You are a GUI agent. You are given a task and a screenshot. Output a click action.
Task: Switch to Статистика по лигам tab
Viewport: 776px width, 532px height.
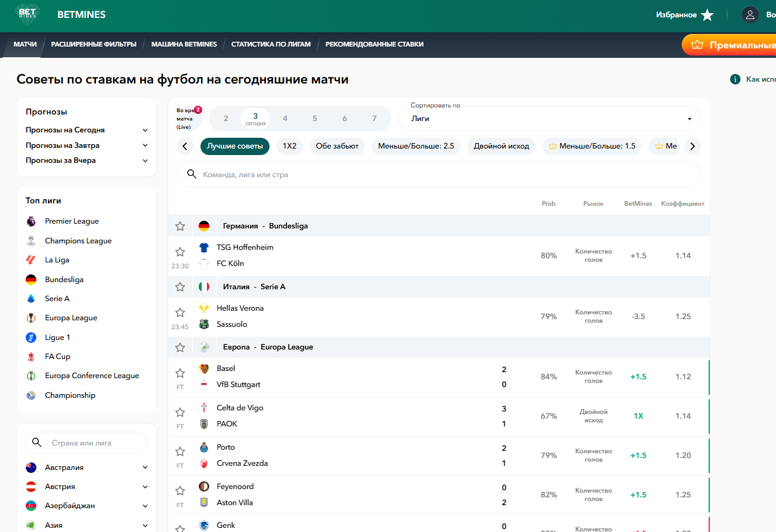pos(271,44)
